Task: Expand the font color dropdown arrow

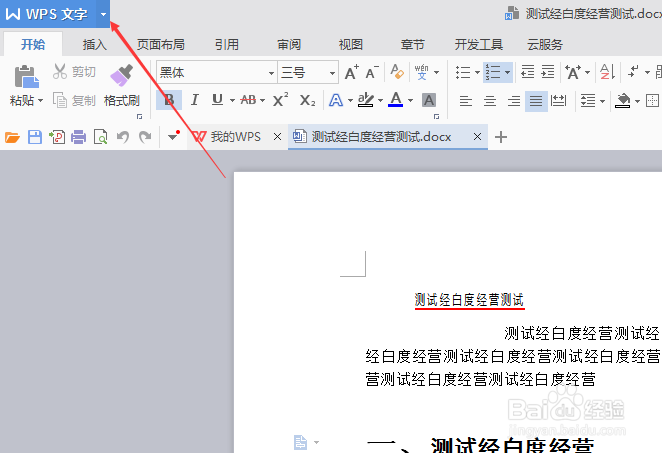Action: [410, 100]
